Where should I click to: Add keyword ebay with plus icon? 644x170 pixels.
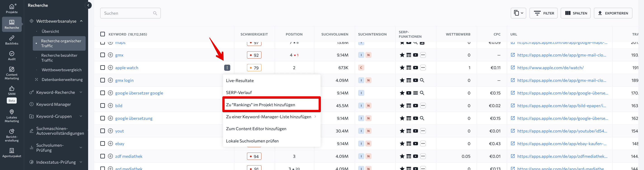coord(110,144)
